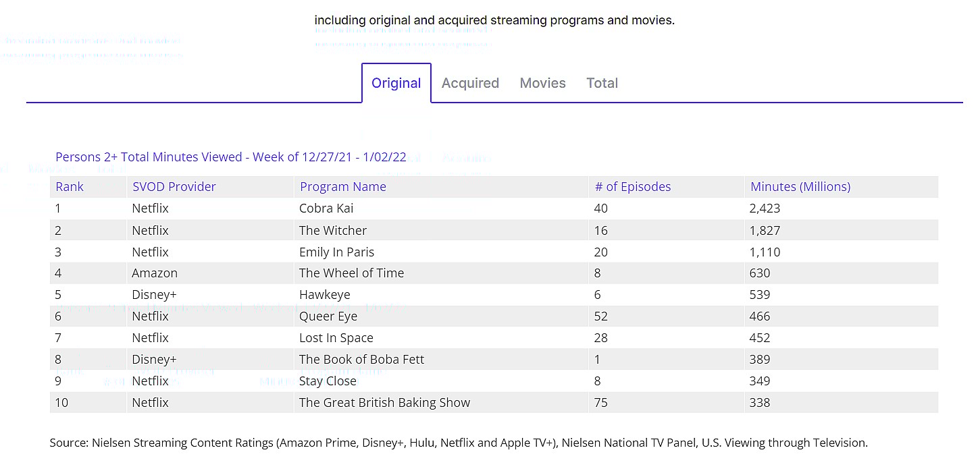Image resolution: width=980 pixels, height=473 pixels.
Task: Show the Total tab
Action: [x=602, y=83]
